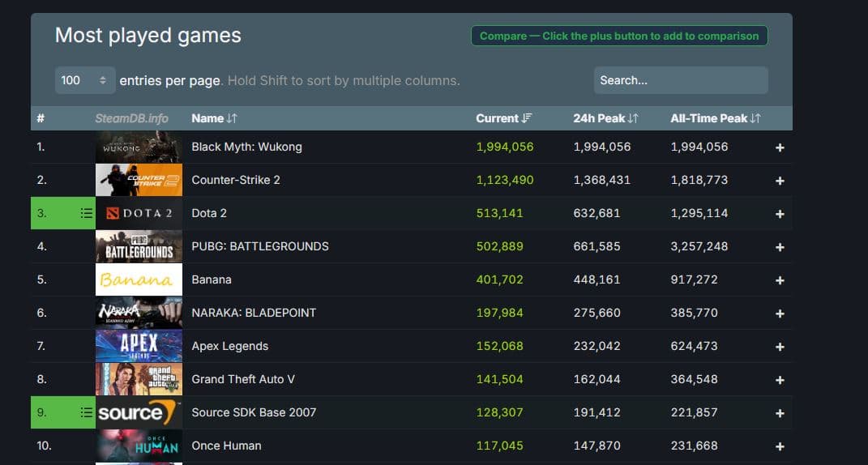Click the Naraka thumbnail image
The image size is (868, 465).
coord(139,313)
